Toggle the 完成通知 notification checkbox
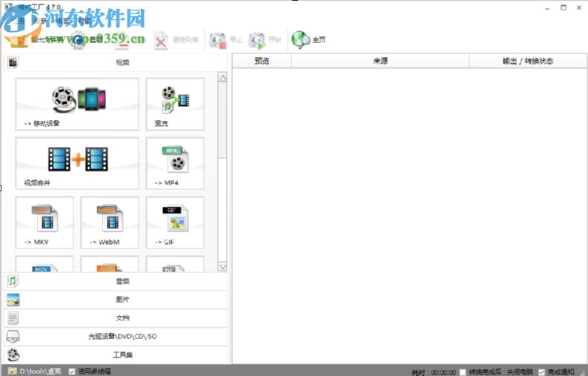The width and height of the screenshot is (588, 376). pos(541,372)
